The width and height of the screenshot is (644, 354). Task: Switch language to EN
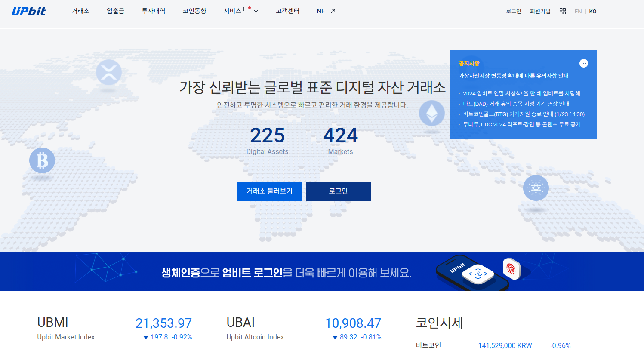(x=578, y=12)
